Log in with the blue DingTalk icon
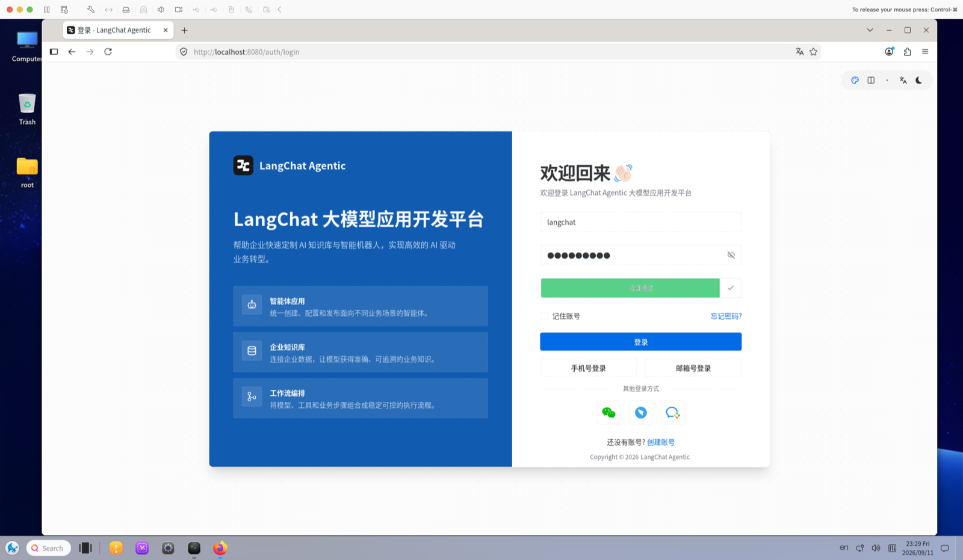 (x=641, y=413)
